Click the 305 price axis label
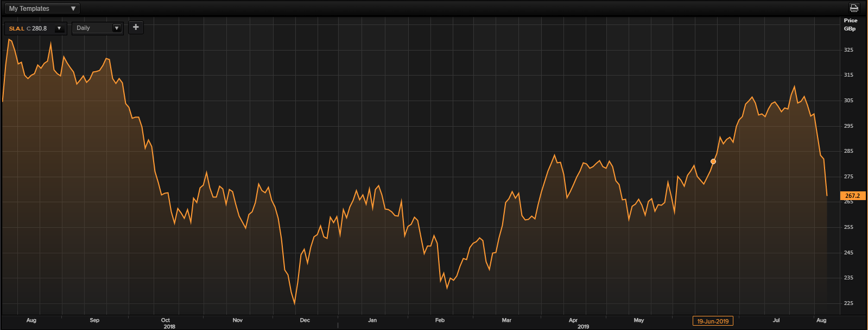 [x=848, y=100]
